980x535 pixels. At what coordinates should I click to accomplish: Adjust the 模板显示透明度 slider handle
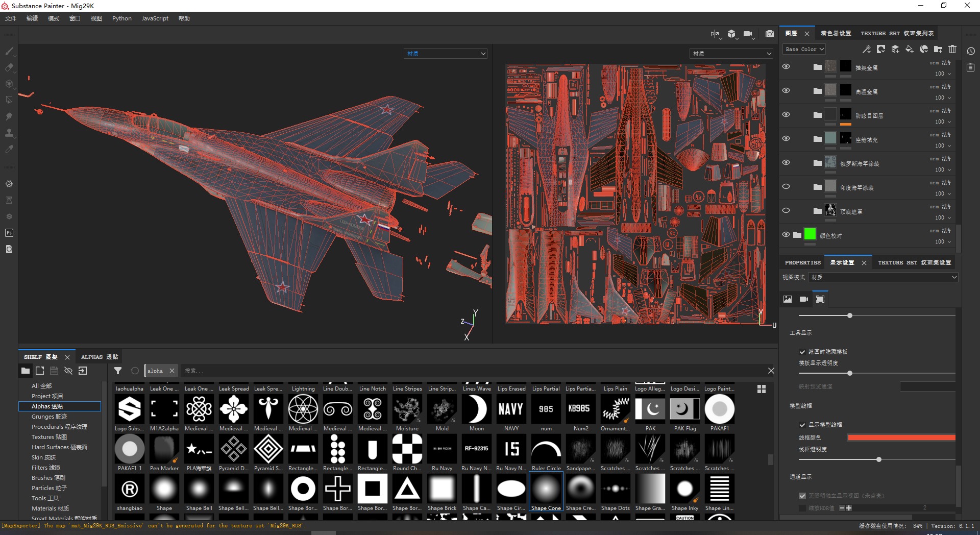click(850, 373)
